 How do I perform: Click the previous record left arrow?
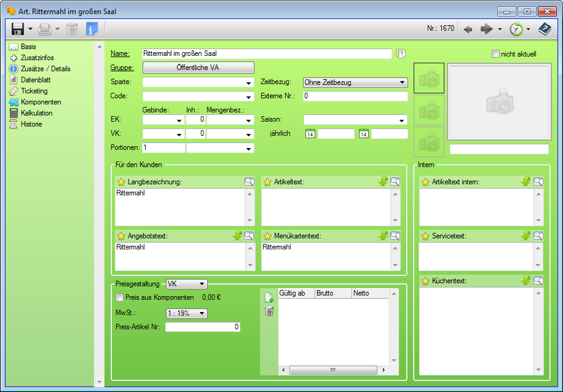(x=468, y=29)
